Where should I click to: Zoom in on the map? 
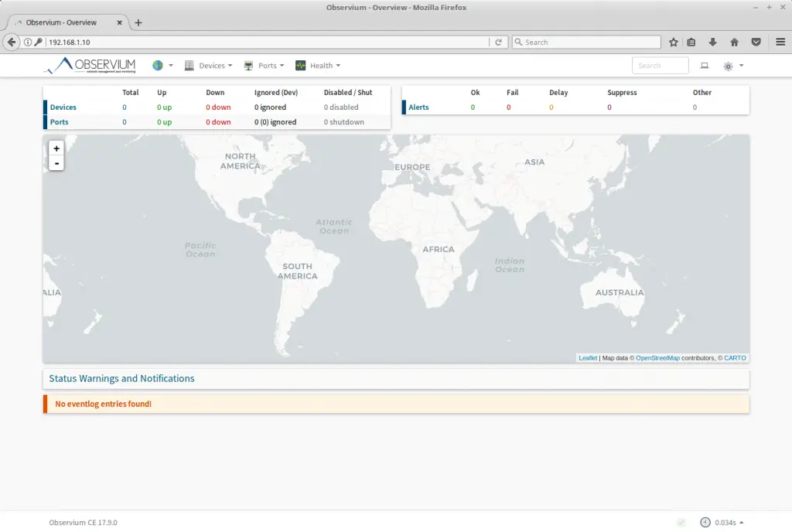coord(56,148)
